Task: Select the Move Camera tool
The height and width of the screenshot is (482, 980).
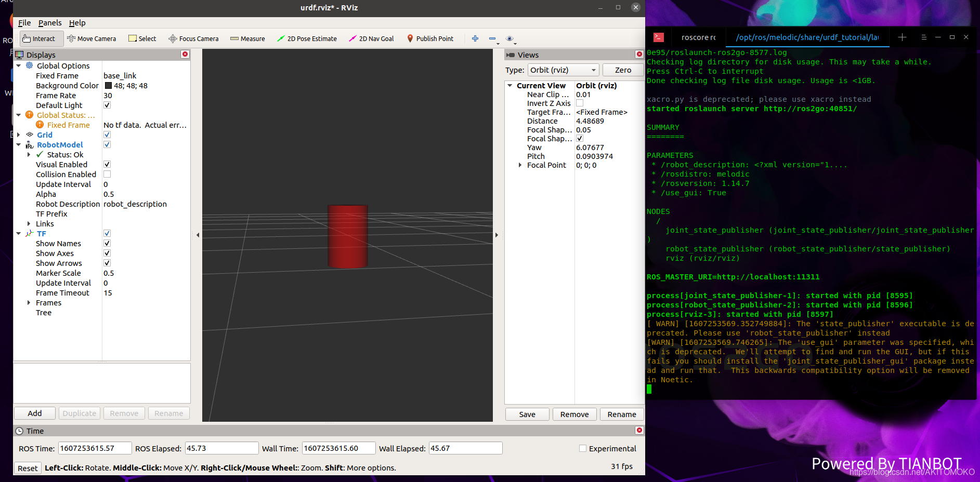Action: pos(92,39)
